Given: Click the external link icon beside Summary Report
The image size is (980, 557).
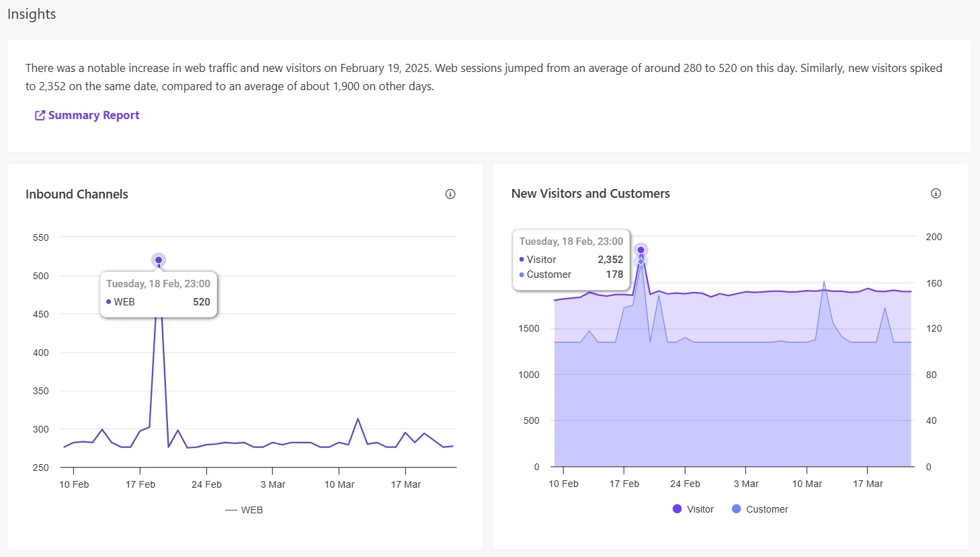Looking at the screenshot, I should (x=40, y=116).
